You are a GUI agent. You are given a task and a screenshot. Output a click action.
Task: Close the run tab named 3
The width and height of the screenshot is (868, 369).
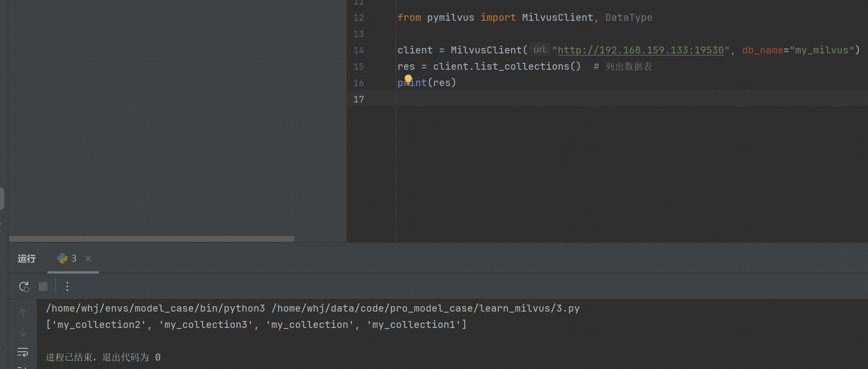(x=88, y=259)
